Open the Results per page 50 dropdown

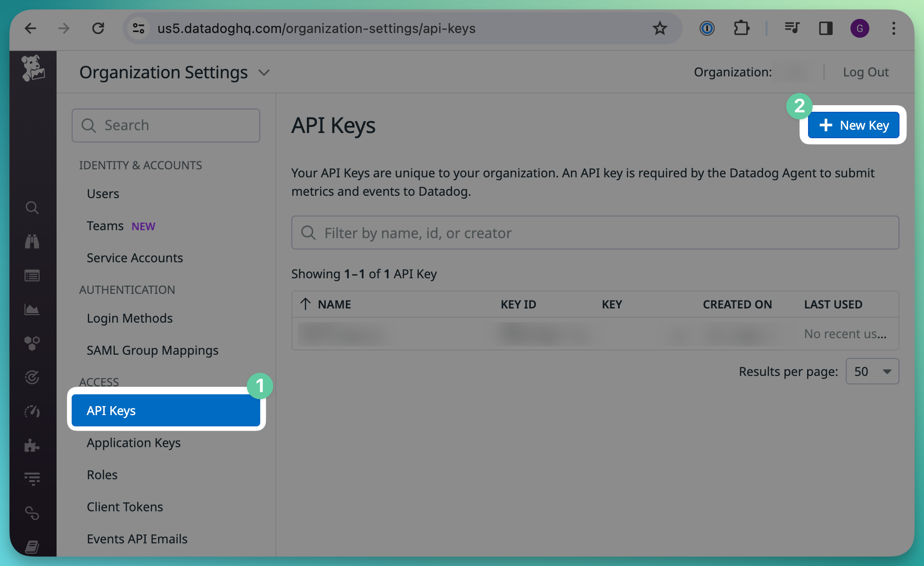872,372
